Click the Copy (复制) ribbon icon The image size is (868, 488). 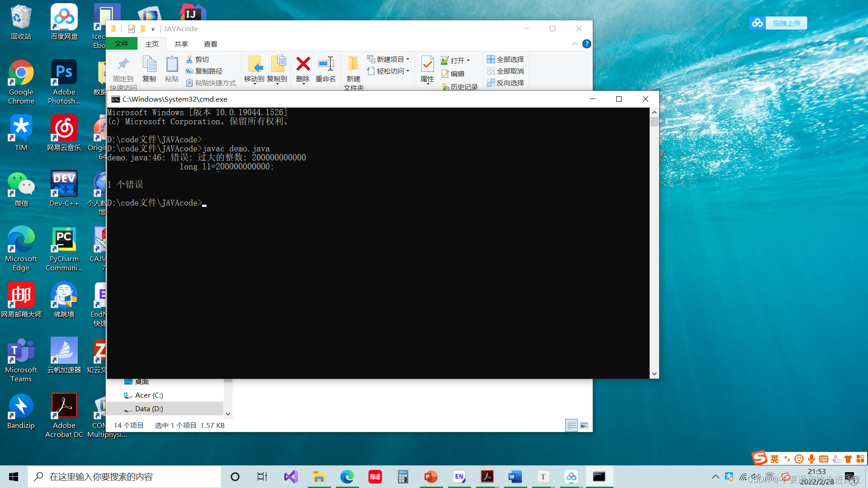click(149, 69)
